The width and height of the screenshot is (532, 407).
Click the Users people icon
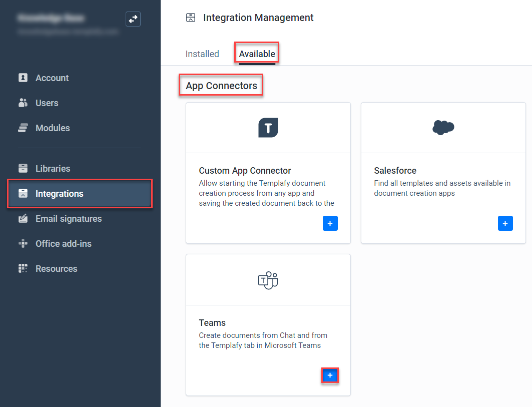[23, 103]
